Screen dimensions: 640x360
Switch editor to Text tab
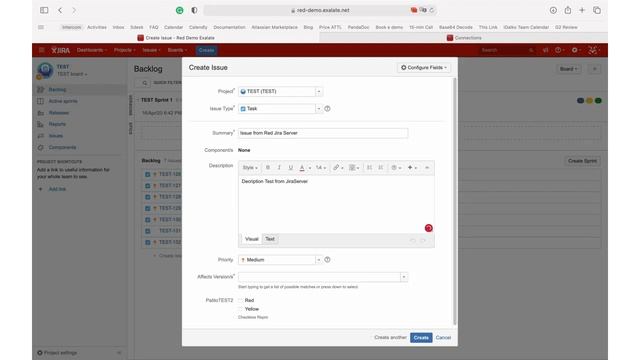click(270, 239)
